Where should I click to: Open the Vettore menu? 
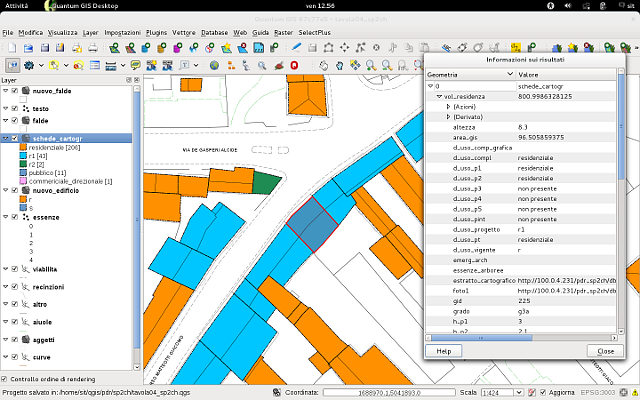(x=183, y=32)
